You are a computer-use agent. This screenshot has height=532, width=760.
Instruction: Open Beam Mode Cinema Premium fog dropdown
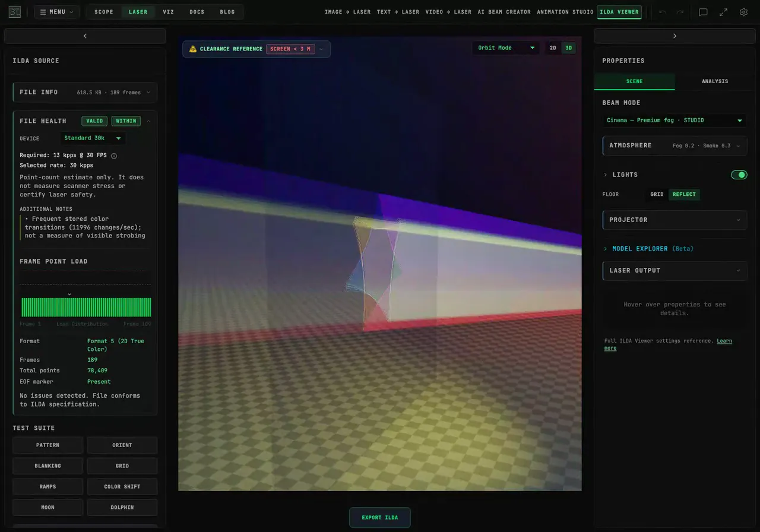pyautogui.click(x=674, y=121)
